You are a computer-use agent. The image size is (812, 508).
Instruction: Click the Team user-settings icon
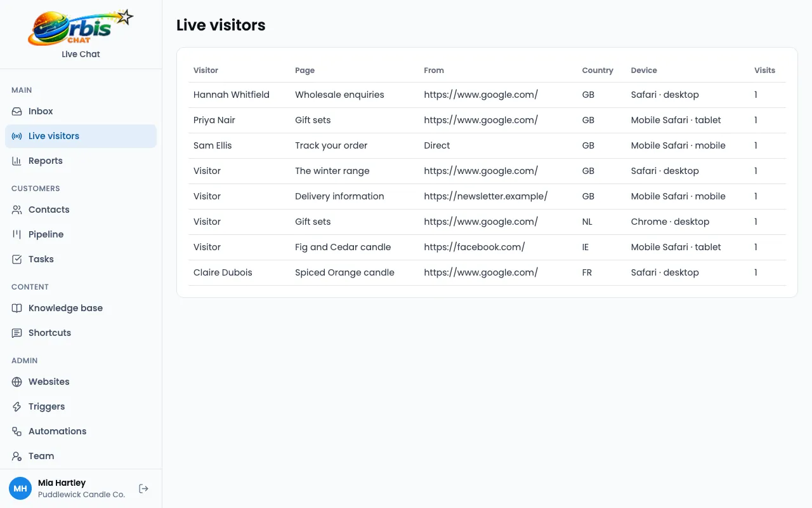(17, 456)
